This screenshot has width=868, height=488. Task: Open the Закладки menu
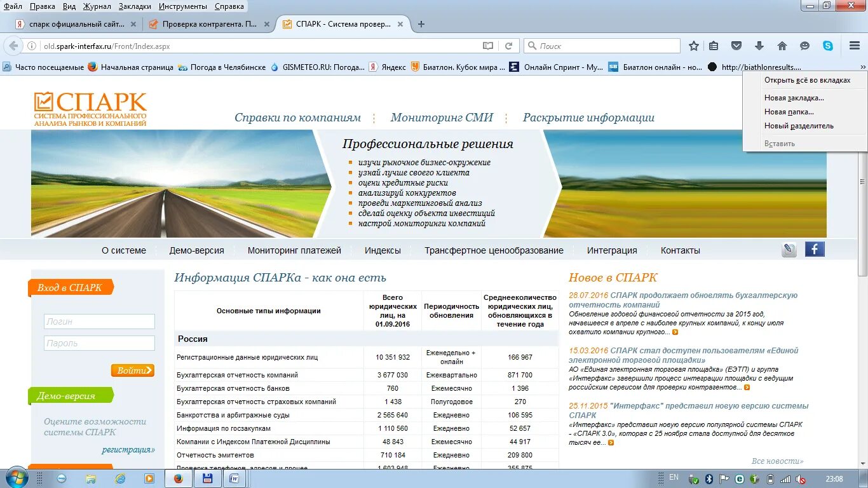pyautogui.click(x=135, y=6)
